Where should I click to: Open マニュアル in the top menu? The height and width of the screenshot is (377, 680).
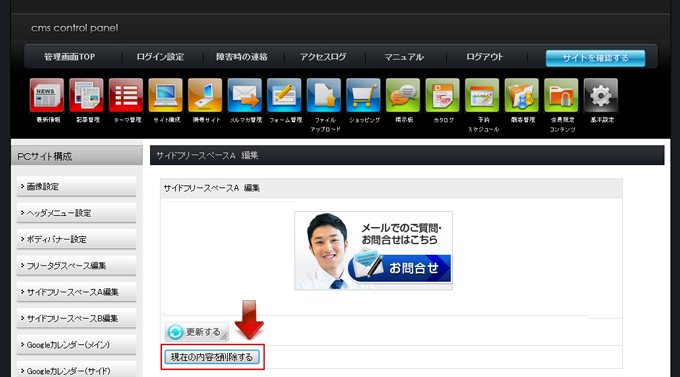pos(404,57)
